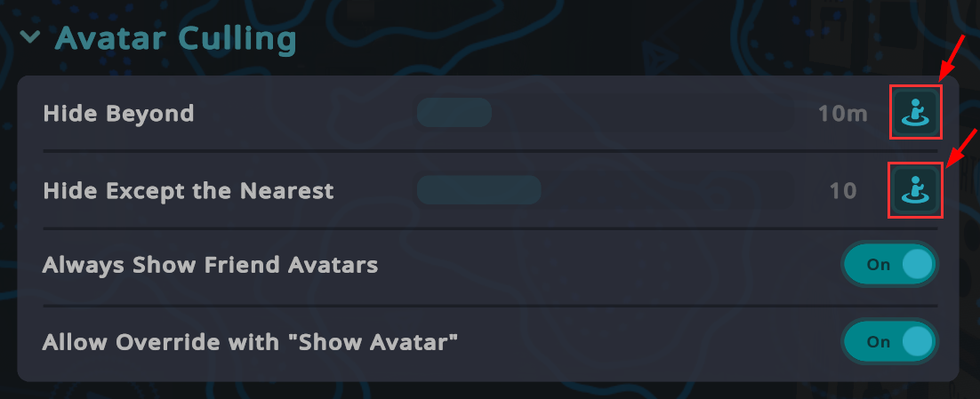Disable Allow Override with "Show Avatar" switch
Viewport: 980px width, 399px height.
[889, 341]
